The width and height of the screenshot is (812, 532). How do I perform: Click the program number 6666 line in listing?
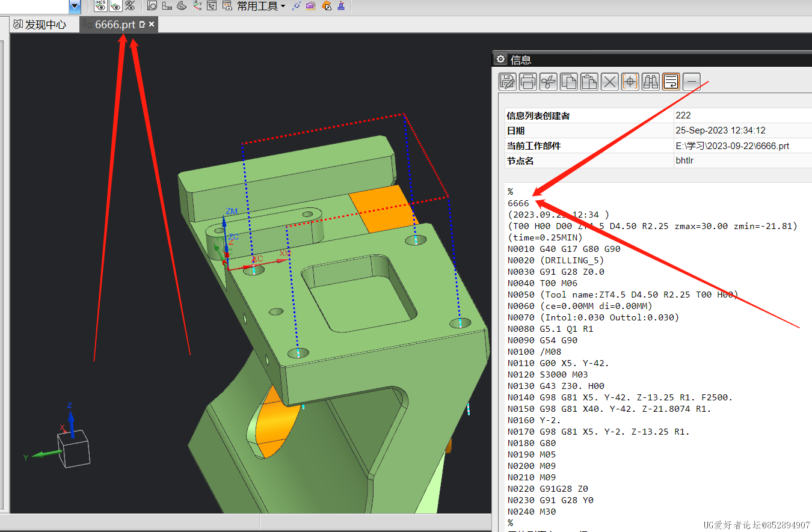click(518, 203)
